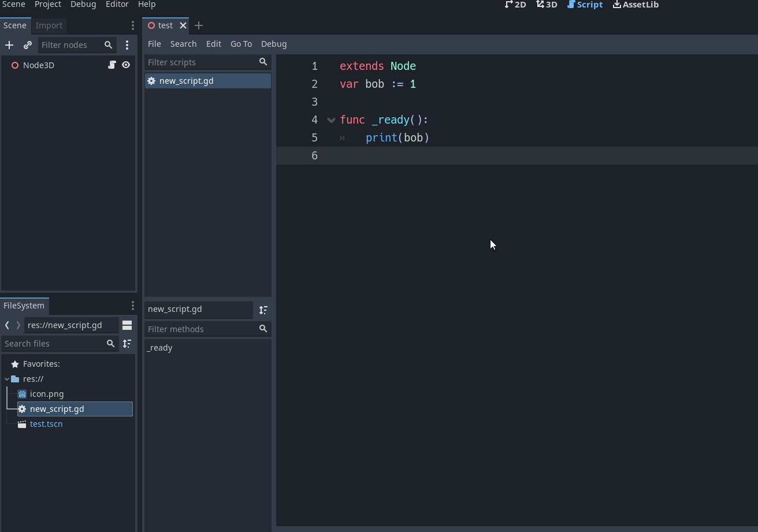Toggle file sorting in Search files bar

(127, 343)
